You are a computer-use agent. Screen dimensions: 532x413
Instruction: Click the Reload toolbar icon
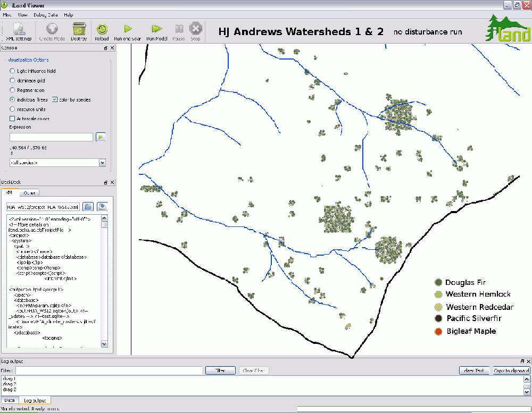[102, 31]
